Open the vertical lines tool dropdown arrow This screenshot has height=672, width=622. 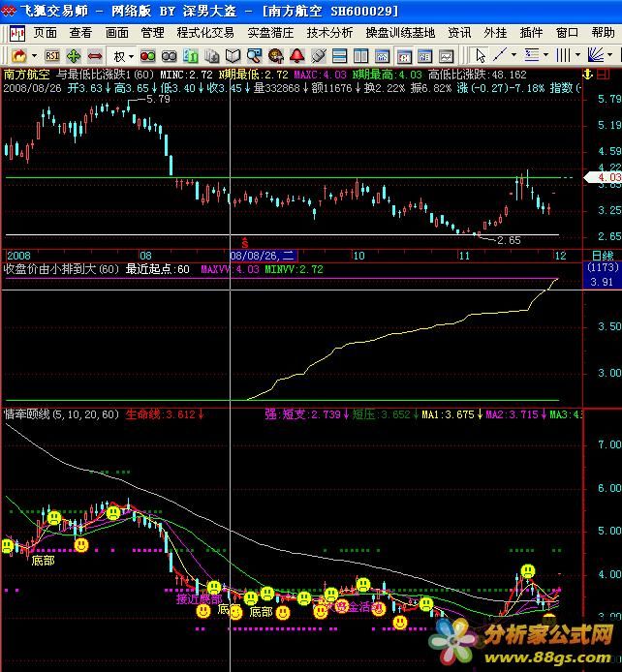577,55
